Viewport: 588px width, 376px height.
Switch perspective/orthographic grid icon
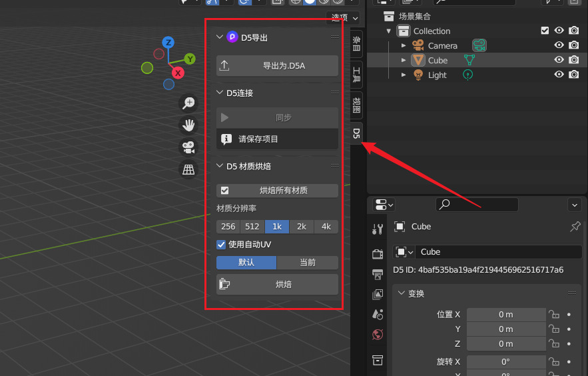pos(188,169)
